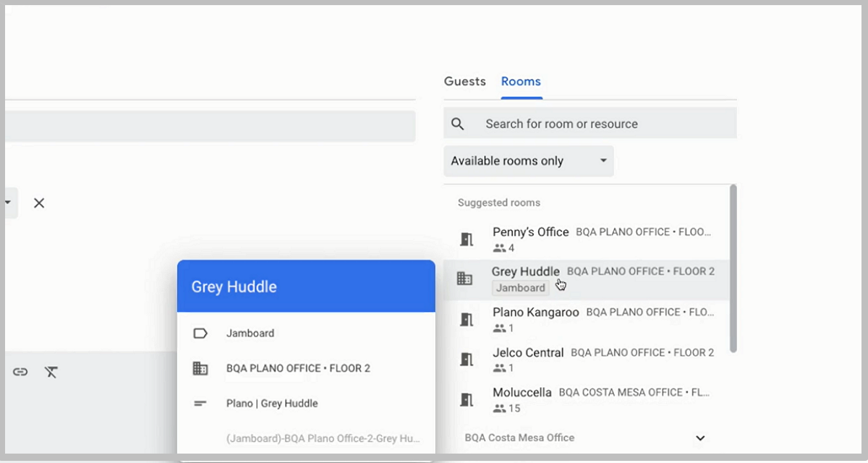Click the door icon beside Jelco Central
Screen dimensions: 868x463
pos(467,359)
